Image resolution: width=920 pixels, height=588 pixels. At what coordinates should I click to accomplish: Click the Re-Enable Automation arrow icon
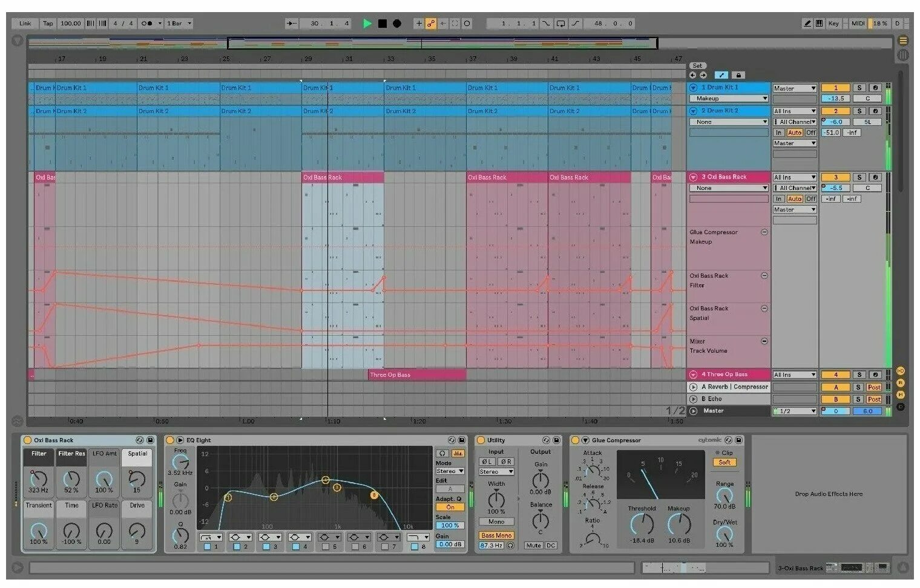[442, 24]
